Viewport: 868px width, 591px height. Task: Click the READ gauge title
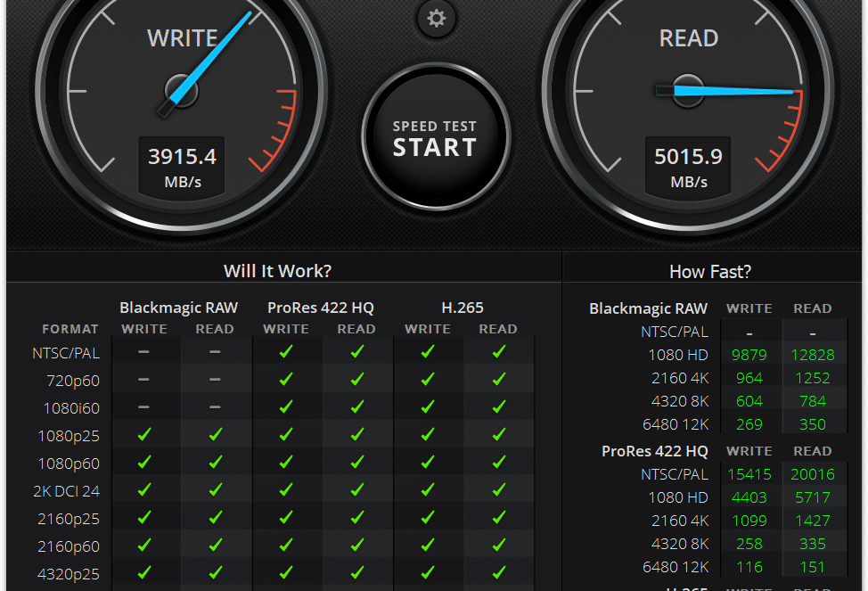[x=689, y=38]
